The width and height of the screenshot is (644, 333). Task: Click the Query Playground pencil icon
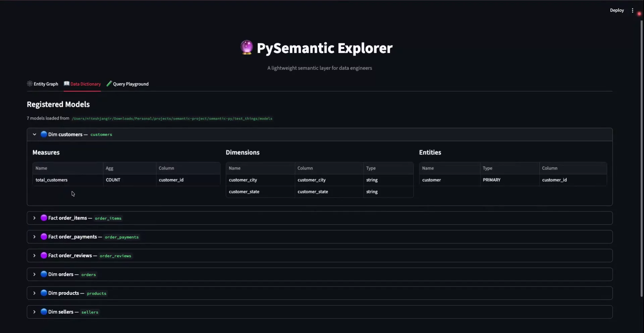[109, 84]
